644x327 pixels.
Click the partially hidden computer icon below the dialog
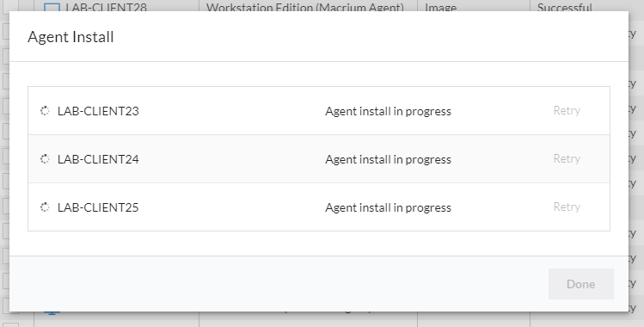pos(52,312)
